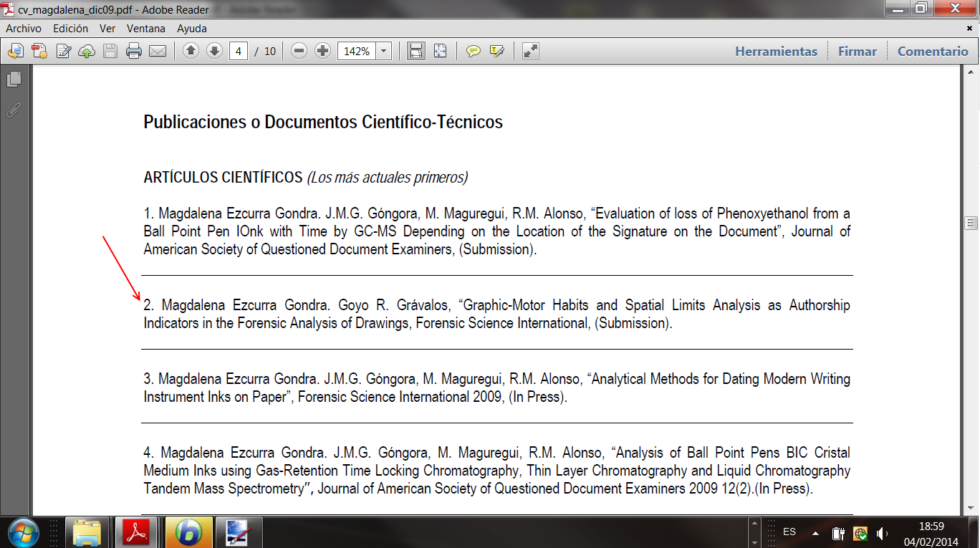Add a sticky note comment

(x=474, y=52)
